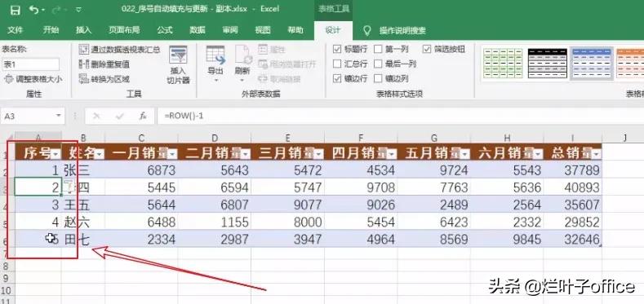Switch to the 视图 ribbon tab
This screenshot has height=304, width=644.
(263, 30)
